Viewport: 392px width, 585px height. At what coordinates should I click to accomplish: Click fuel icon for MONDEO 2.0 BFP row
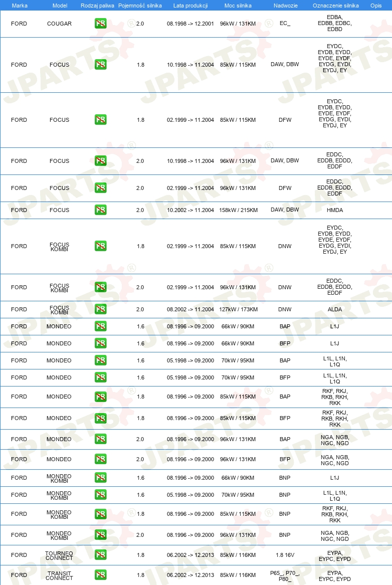(101, 459)
